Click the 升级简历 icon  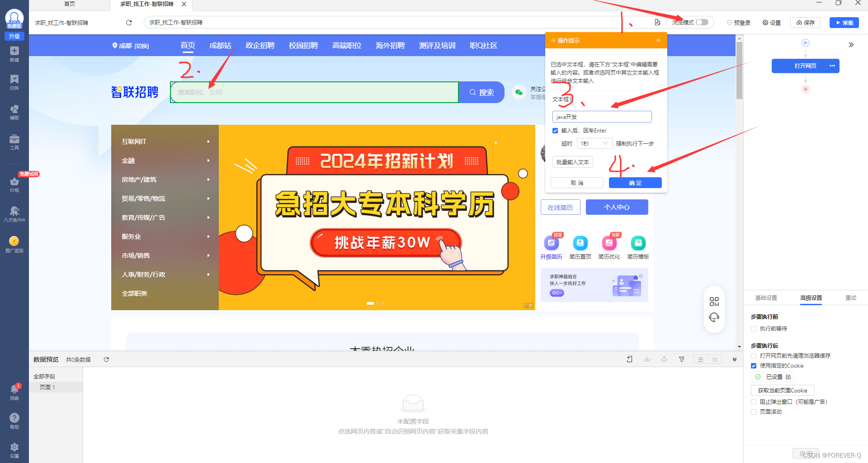551,243
